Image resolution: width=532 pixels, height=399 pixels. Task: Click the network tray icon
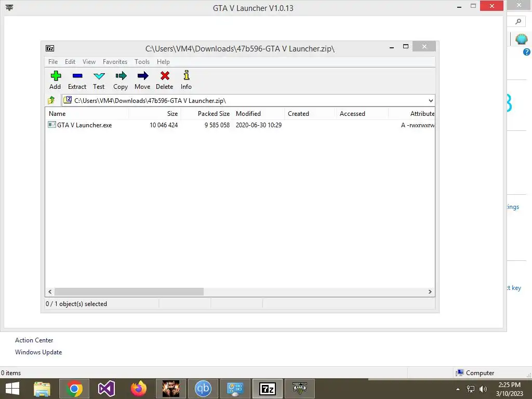pos(471,389)
